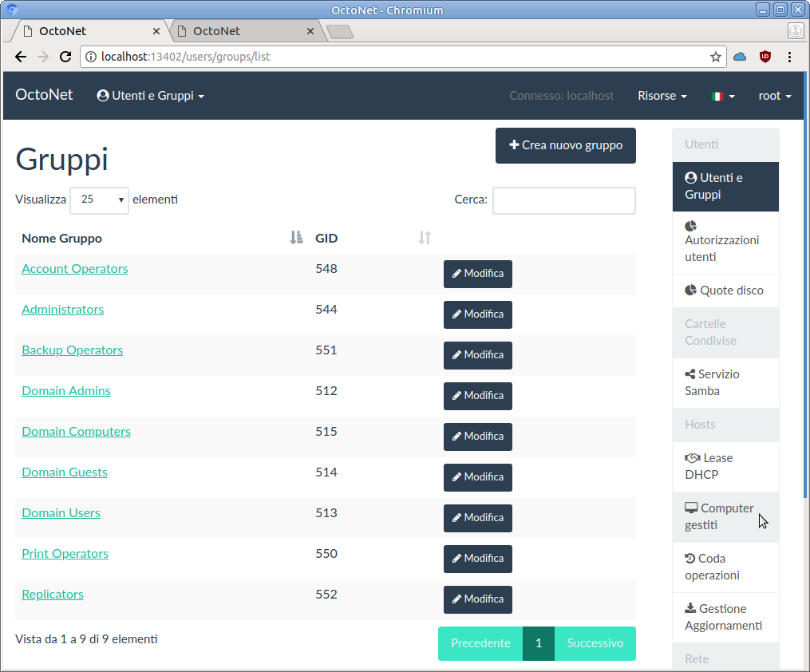Open the uBlock Origin extension icon
The height and width of the screenshot is (672, 810).
coord(765,57)
